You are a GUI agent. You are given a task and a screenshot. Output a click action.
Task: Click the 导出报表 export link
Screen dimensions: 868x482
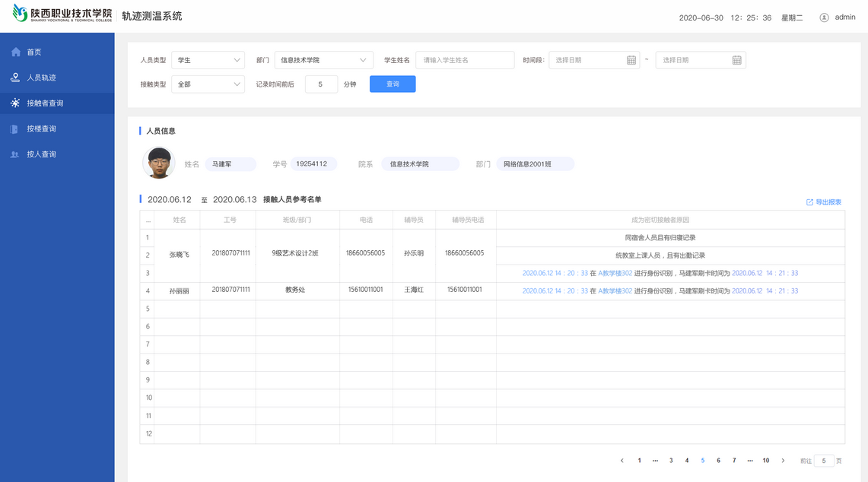pyautogui.click(x=824, y=202)
